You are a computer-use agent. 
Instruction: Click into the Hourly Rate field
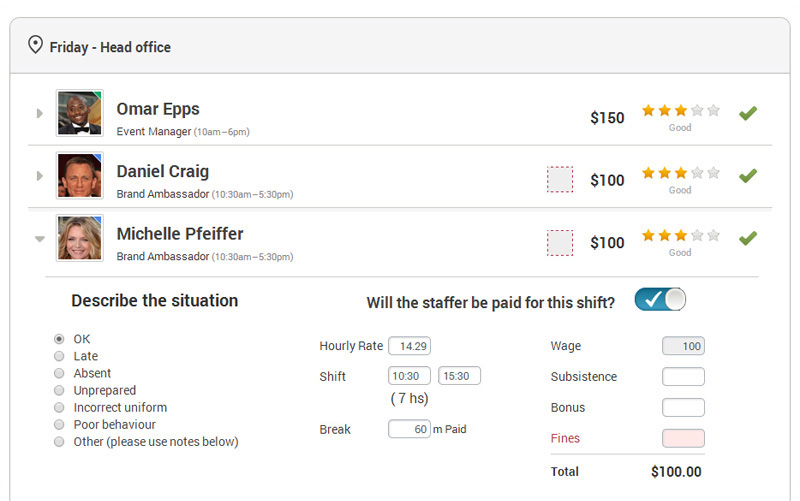[409, 346]
